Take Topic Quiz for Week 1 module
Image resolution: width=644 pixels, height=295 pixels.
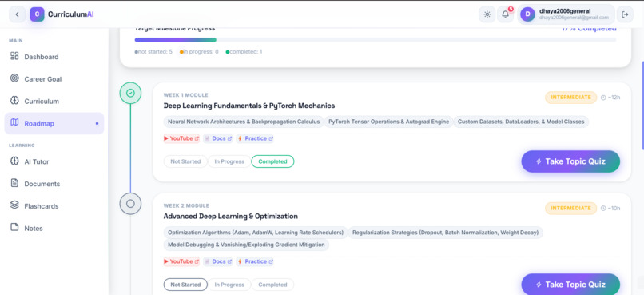tap(570, 161)
